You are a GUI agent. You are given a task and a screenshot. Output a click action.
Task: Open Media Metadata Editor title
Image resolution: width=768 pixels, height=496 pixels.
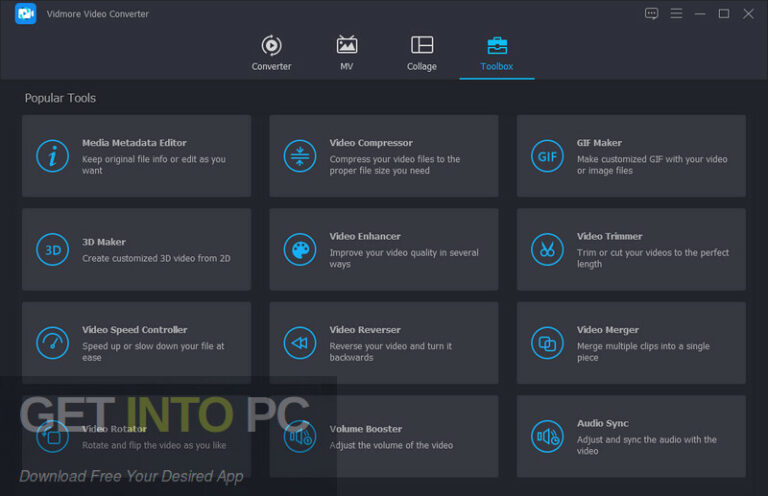tap(134, 143)
